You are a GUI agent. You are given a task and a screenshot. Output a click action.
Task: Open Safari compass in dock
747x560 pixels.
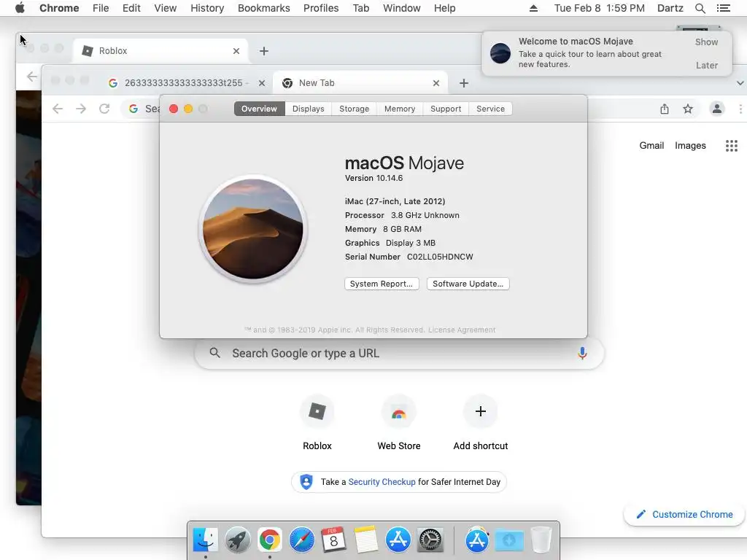(301, 540)
